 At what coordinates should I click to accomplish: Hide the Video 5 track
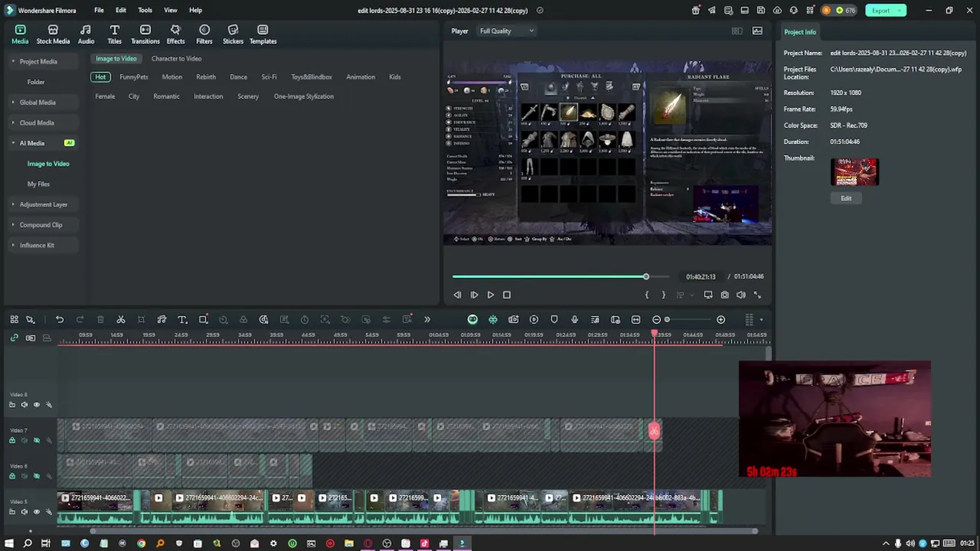36,511
